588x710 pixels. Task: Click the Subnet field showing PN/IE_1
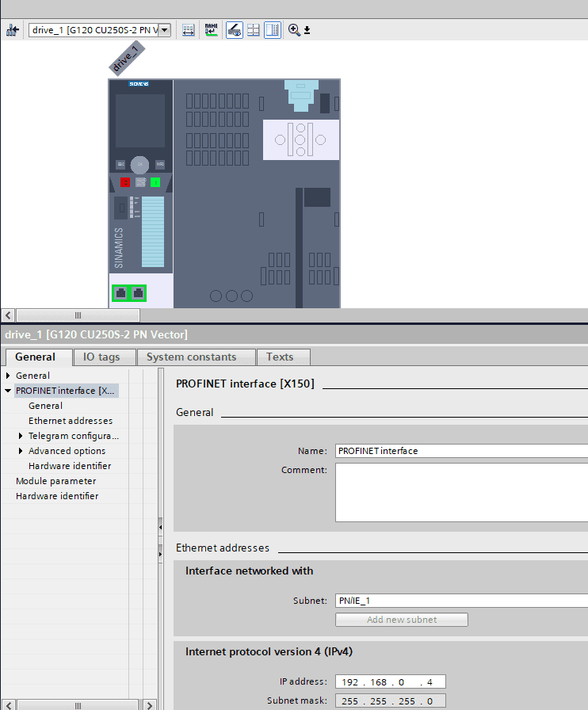coord(461,601)
